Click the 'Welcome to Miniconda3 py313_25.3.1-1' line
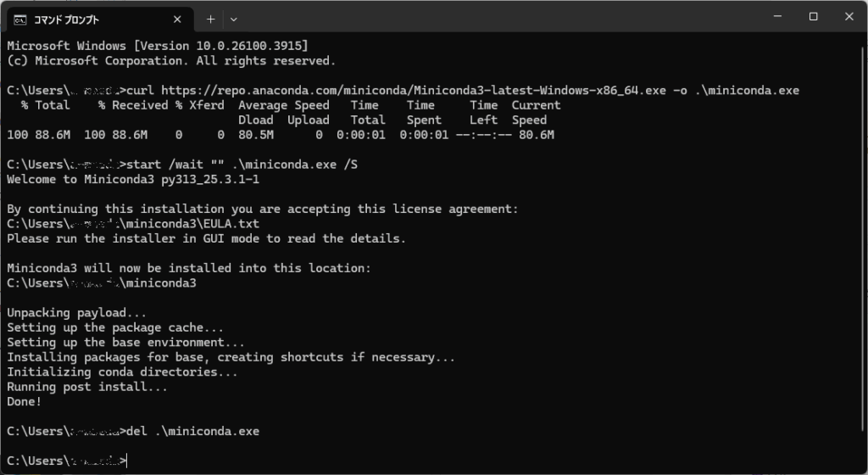Viewport: 868px width, 475px height. point(133,179)
